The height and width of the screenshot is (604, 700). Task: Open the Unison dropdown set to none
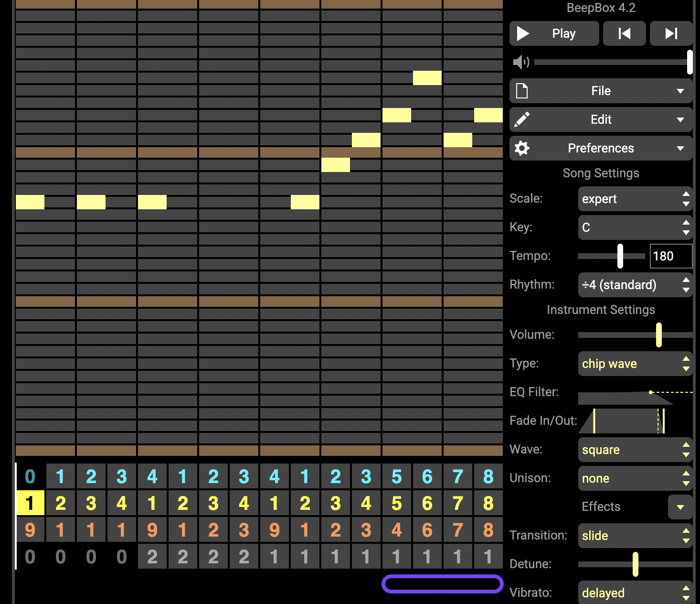(x=635, y=478)
